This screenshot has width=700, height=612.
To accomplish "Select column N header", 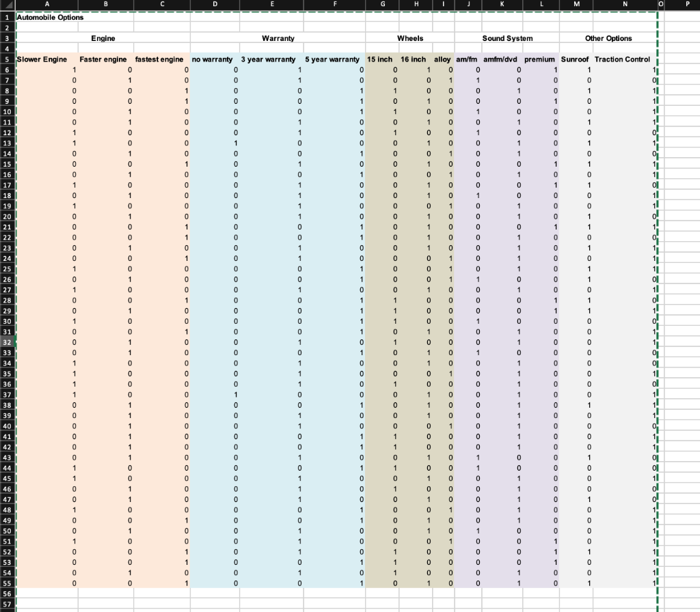I will [625, 4].
